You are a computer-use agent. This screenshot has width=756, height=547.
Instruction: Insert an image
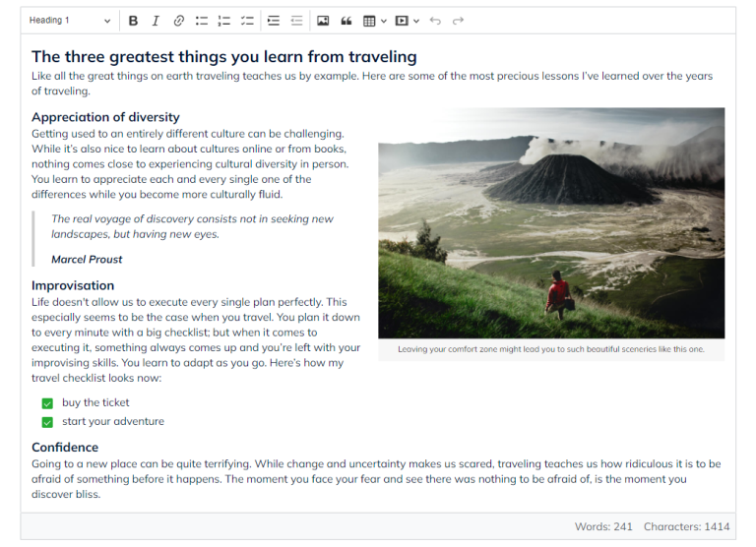[323, 21]
